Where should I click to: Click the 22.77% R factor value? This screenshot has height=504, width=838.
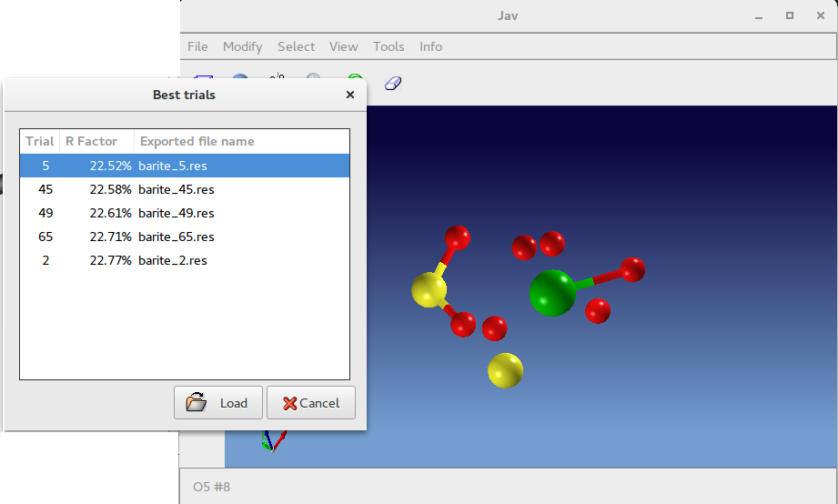[110, 260]
